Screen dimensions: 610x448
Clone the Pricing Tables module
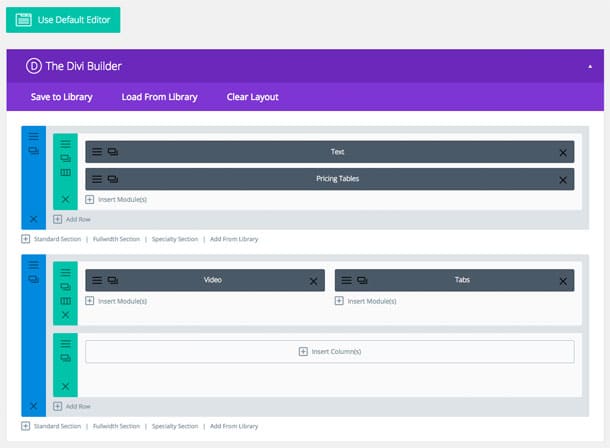pos(113,179)
